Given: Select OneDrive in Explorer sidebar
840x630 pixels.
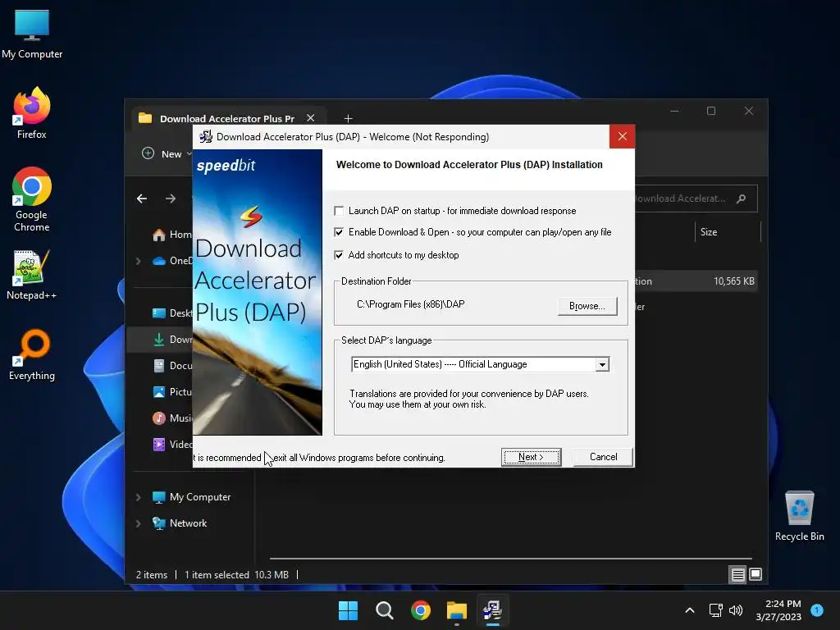Looking at the screenshot, I should click(171, 261).
